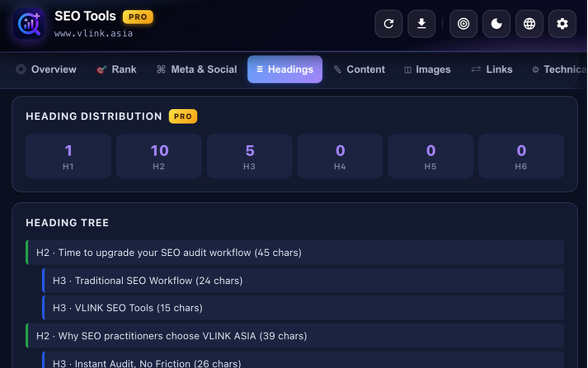
Task: Click the target icon button in header
Action: [x=464, y=24]
